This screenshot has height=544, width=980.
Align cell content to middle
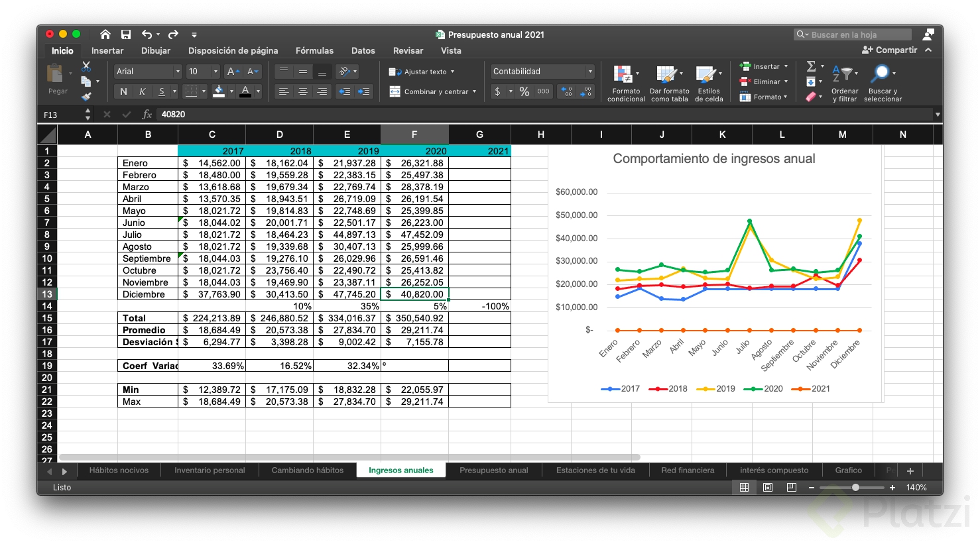point(303,72)
